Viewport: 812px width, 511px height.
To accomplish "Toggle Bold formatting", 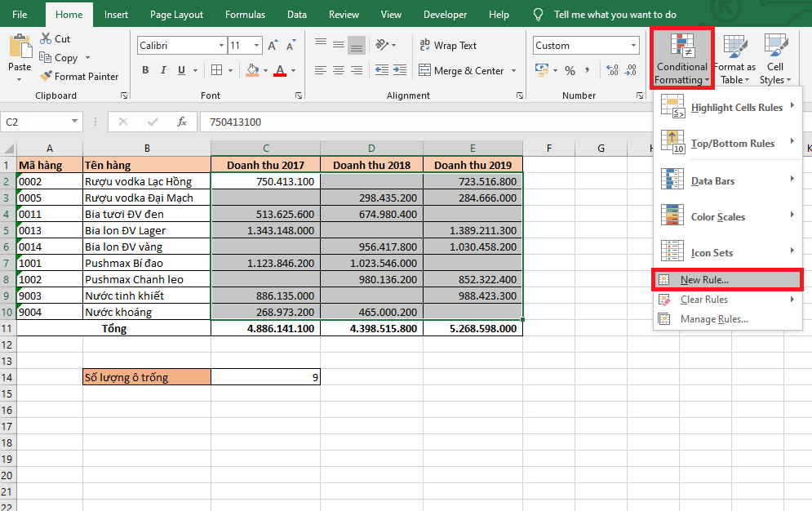I will [146, 70].
